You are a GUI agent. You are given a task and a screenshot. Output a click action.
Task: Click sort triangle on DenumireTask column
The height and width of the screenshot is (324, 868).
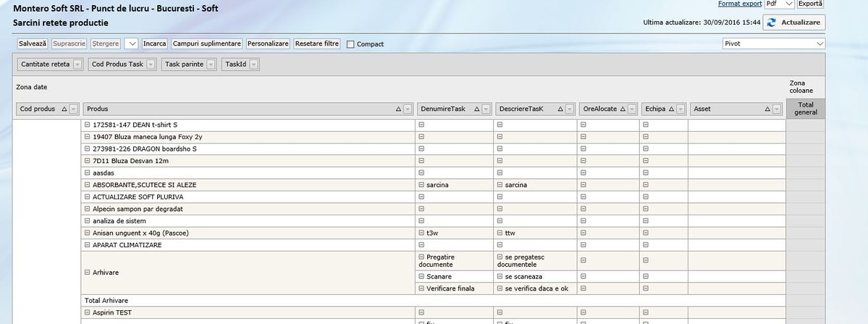click(x=476, y=109)
